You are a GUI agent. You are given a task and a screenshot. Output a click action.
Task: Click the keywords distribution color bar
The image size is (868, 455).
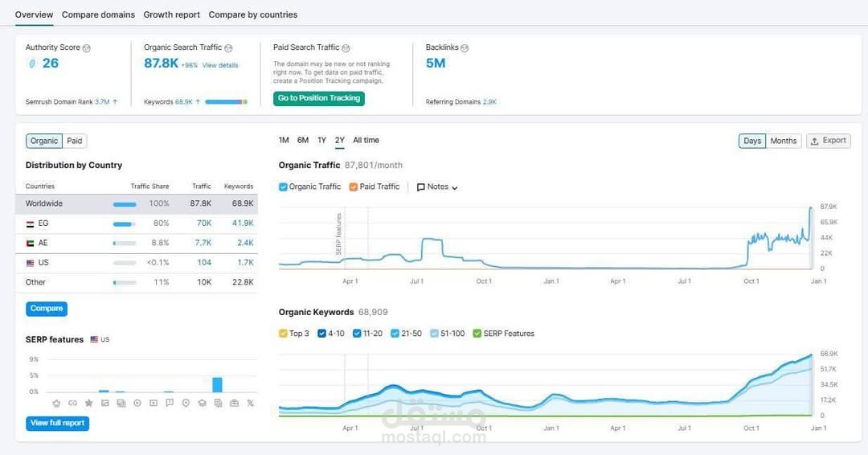226,102
